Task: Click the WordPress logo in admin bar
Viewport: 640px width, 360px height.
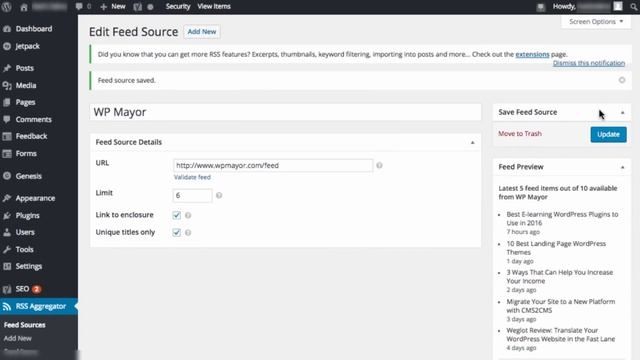Action: tap(7, 7)
